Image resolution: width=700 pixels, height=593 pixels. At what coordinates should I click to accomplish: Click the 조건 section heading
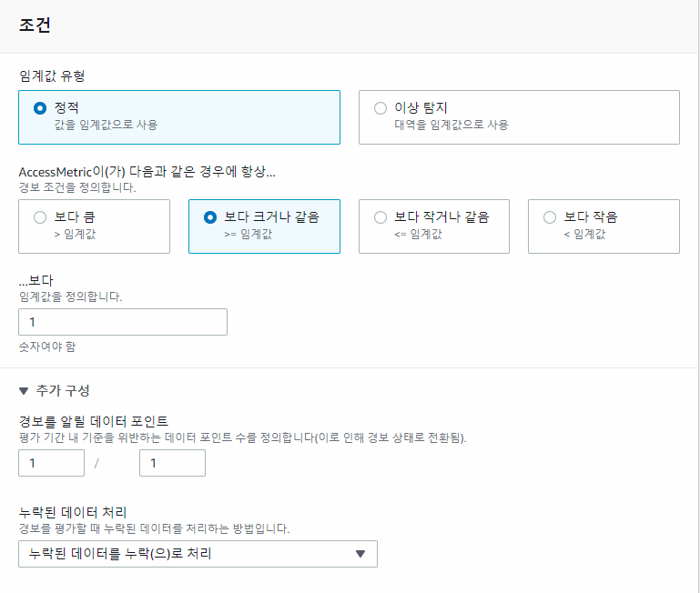click(35, 25)
